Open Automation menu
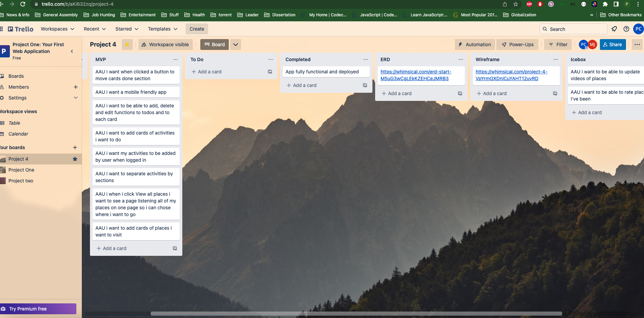Viewport: 644px width, 318px height. (475, 45)
